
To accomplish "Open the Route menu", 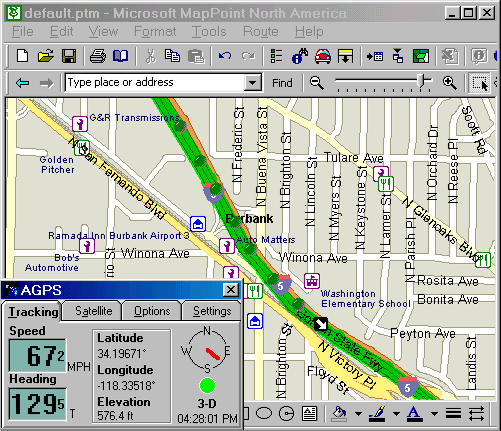I will coord(261,32).
